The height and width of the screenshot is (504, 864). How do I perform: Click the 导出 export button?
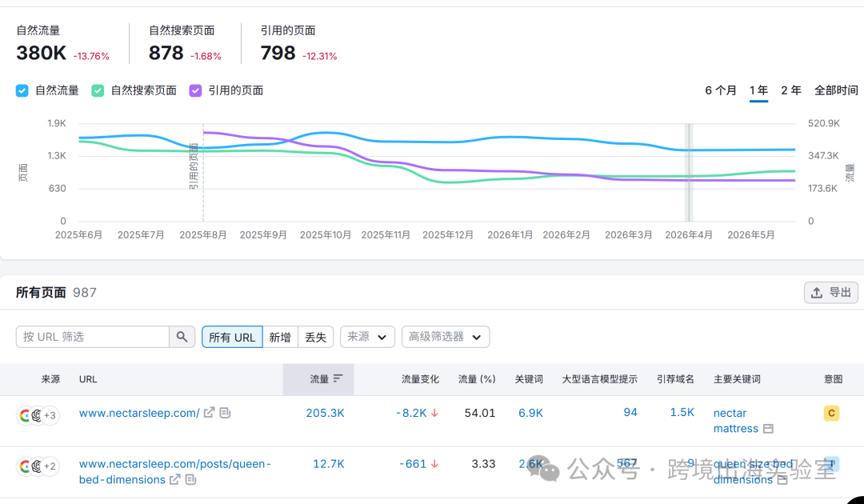[831, 293]
